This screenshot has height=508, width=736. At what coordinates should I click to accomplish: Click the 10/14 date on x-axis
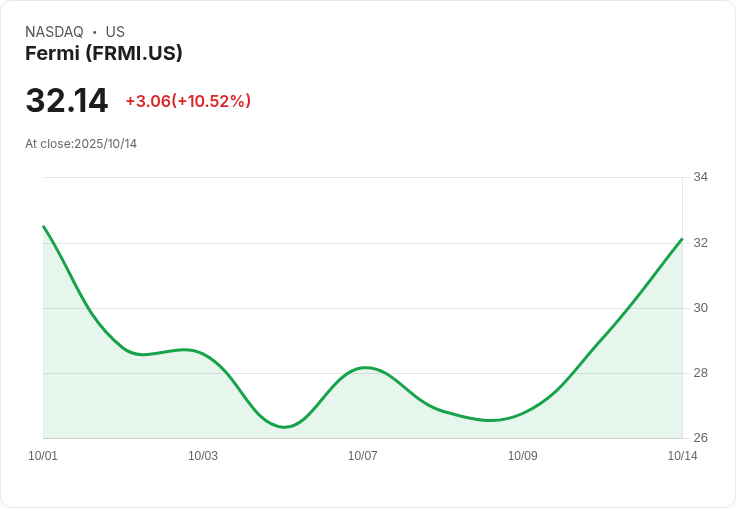coord(682,456)
